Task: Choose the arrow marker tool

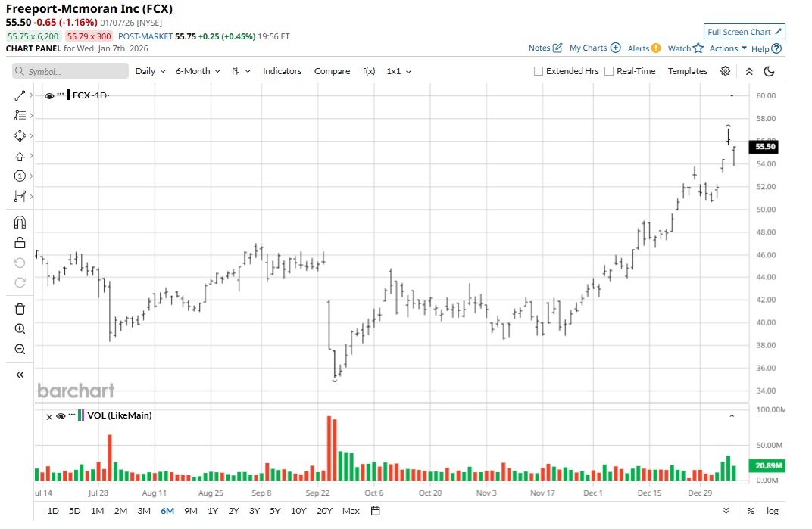Action: [20, 156]
